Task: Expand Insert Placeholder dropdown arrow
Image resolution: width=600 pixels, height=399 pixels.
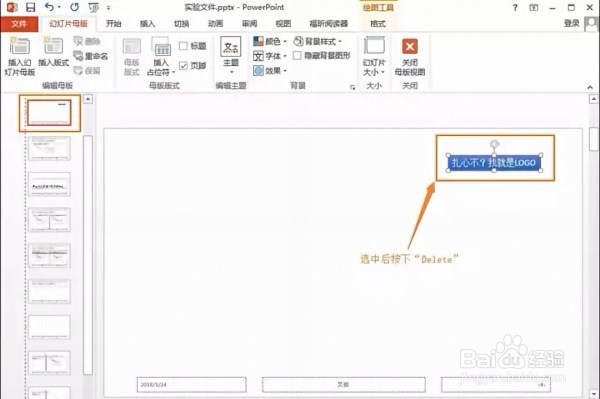Action: 173,72
